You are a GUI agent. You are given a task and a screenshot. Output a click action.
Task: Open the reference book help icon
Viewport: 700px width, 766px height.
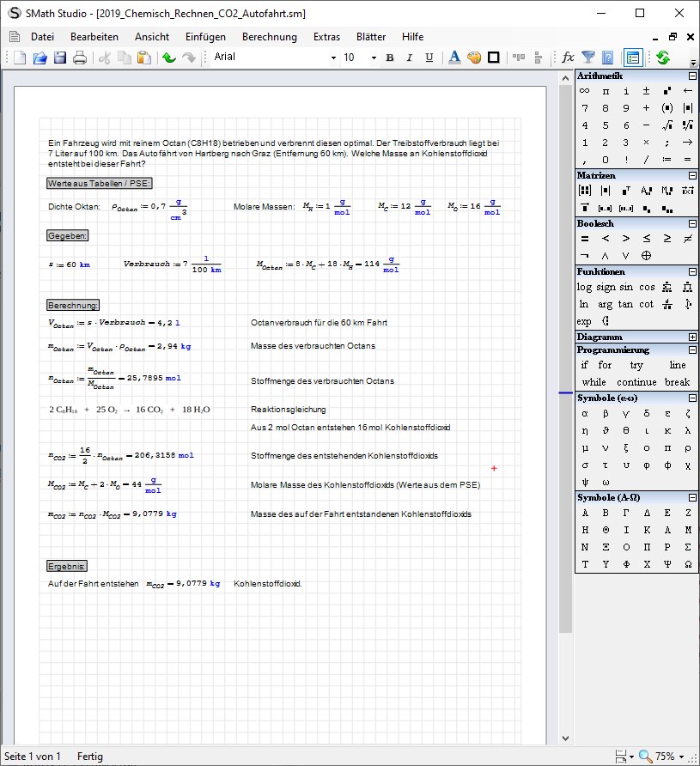[x=608, y=58]
